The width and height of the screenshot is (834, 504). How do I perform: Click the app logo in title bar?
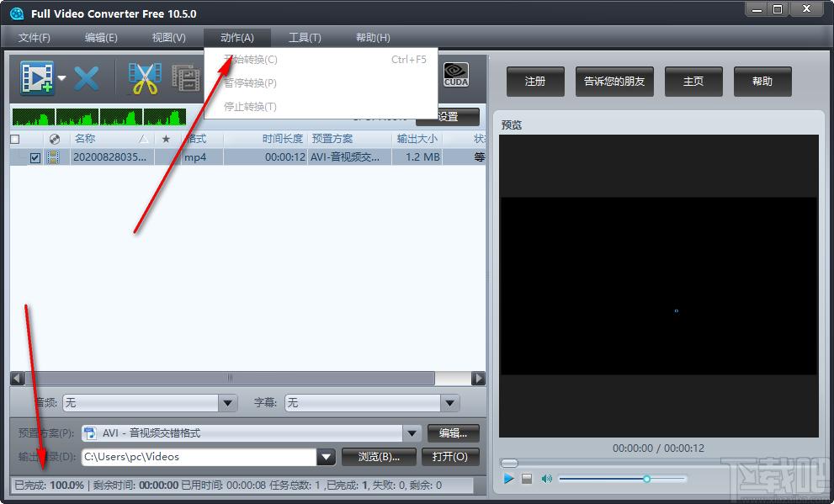point(17,13)
